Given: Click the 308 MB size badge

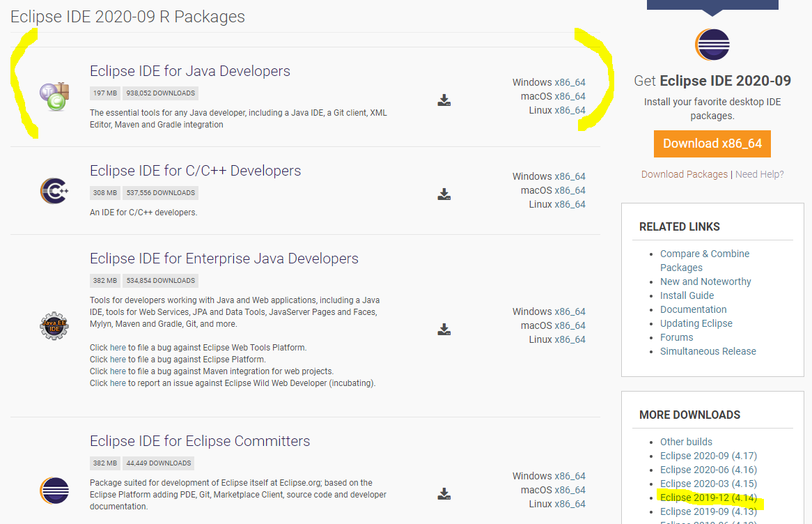Looking at the screenshot, I should (105, 193).
